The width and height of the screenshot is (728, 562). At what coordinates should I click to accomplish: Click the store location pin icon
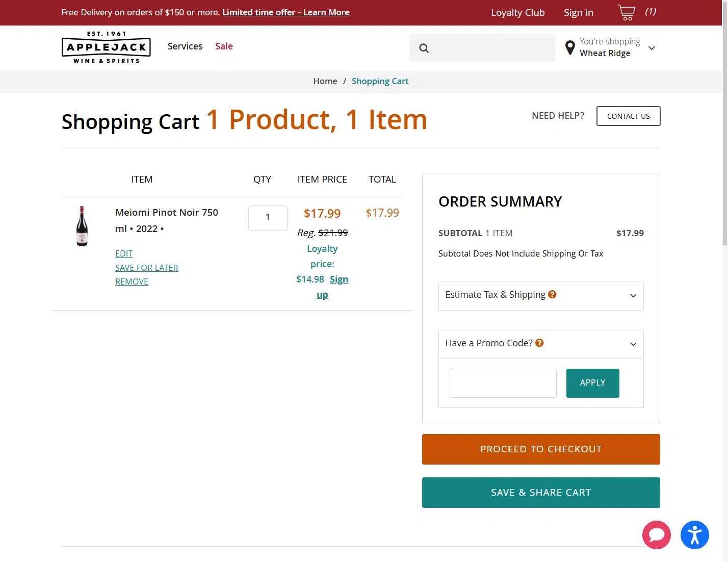[x=570, y=48]
